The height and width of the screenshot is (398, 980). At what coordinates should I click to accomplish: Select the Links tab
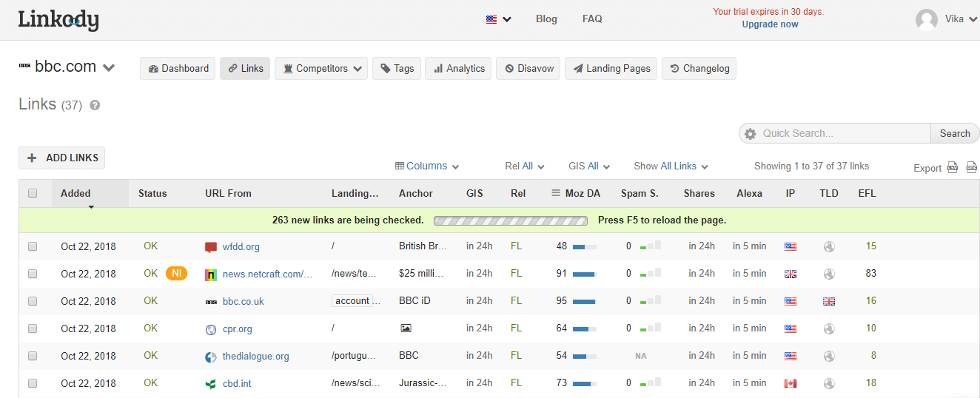click(x=245, y=68)
